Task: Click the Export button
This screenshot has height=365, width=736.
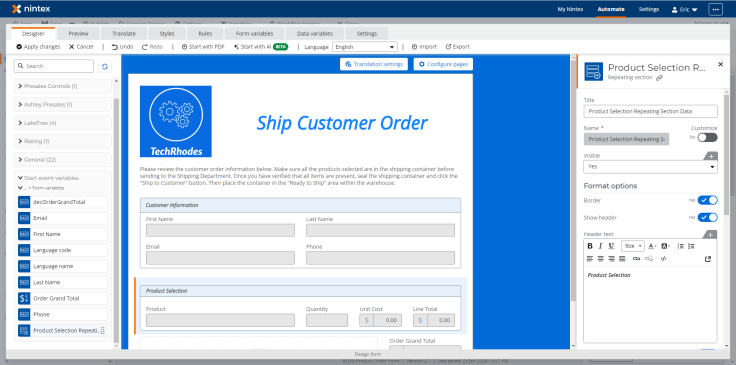Action: click(458, 47)
